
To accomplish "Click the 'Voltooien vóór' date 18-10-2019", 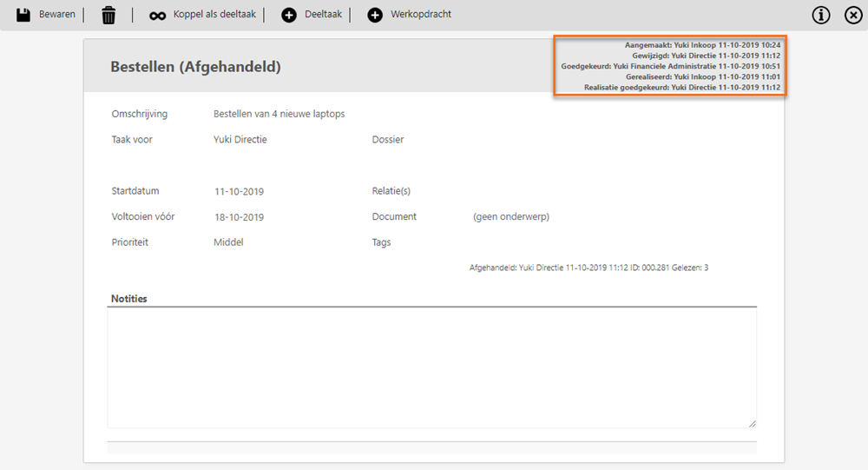I will click(x=239, y=217).
